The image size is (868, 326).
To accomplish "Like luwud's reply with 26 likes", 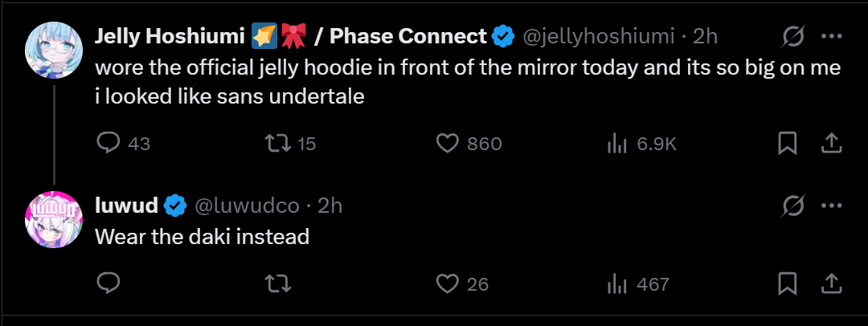I will point(446,283).
